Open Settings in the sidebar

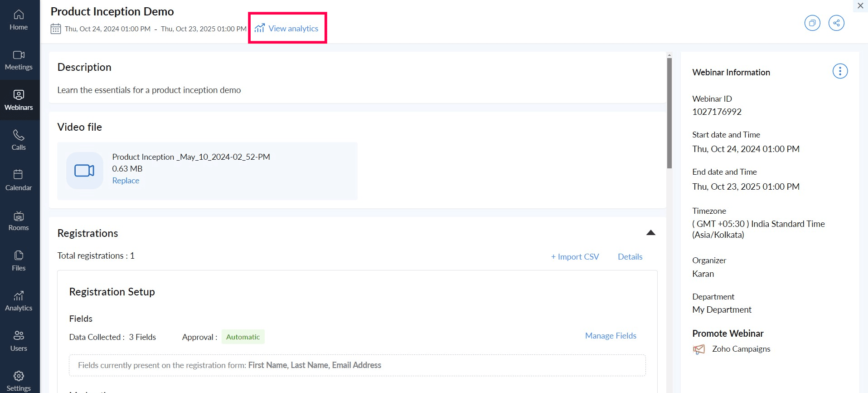click(19, 381)
